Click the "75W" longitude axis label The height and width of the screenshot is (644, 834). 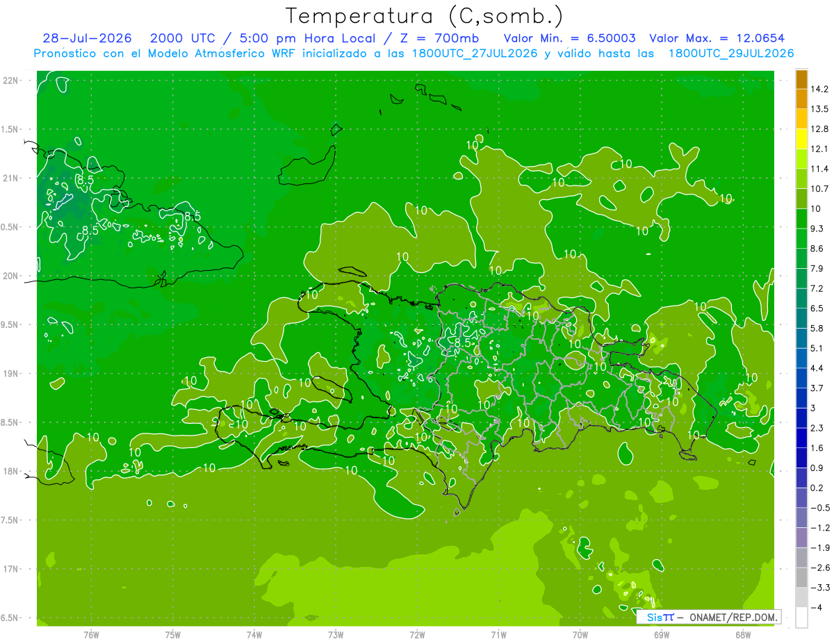(173, 635)
